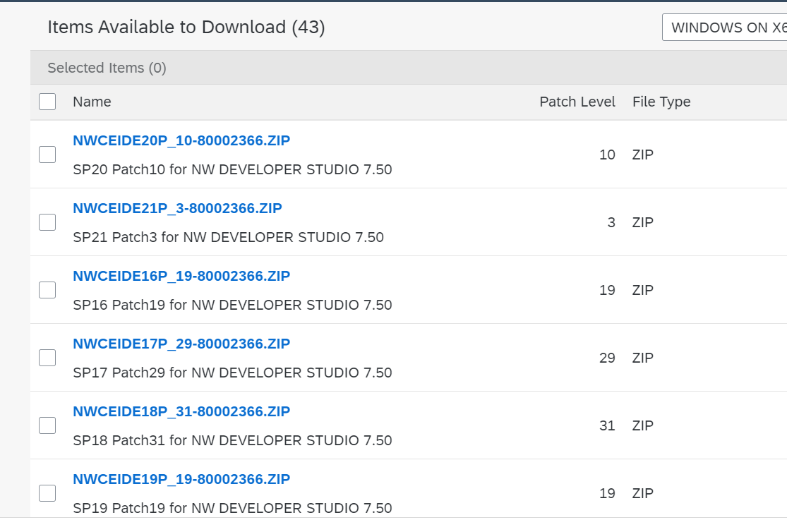
Task: Open the NWCEIDE21P_3-80002366.ZIP link
Action: coord(177,208)
